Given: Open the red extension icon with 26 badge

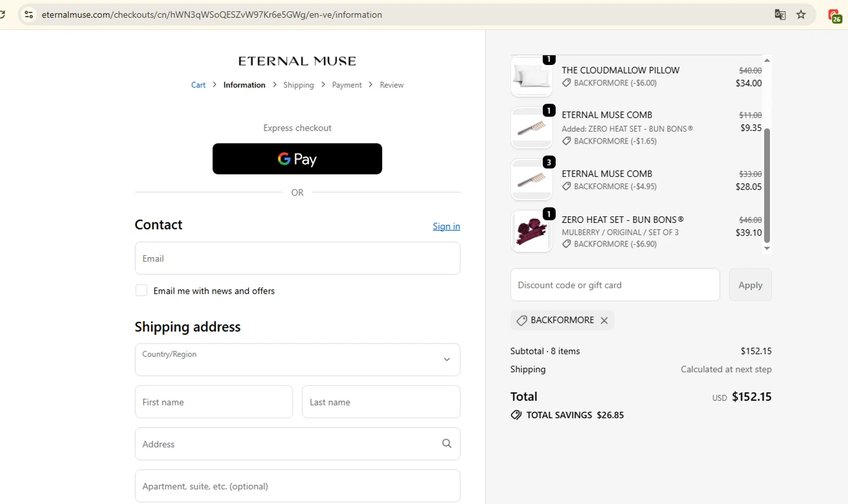Looking at the screenshot, I should pyautogui.click(x=834, y=15).
